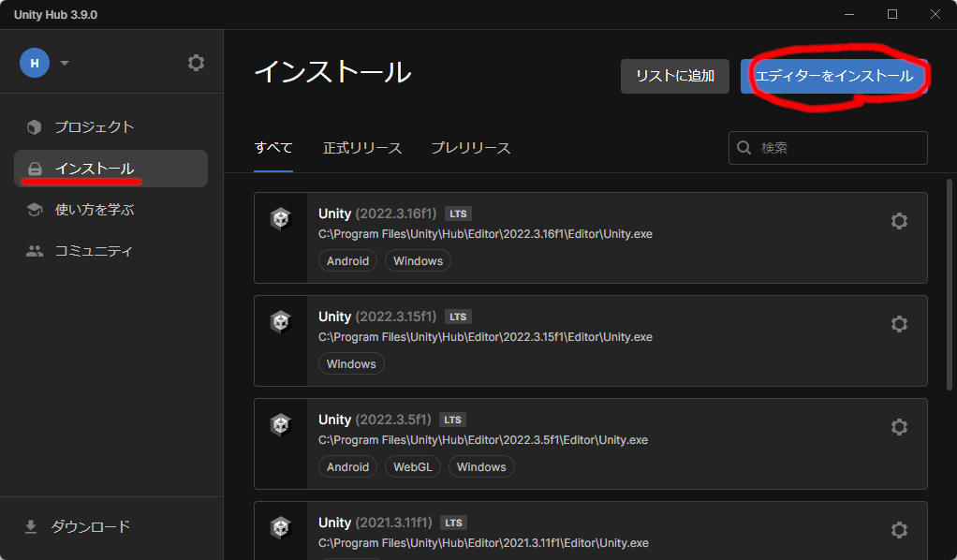Click Windows tag on Unity 2022.3.15f1
The height and width of the screenshot is (560, 957).
tap(351, 364)
